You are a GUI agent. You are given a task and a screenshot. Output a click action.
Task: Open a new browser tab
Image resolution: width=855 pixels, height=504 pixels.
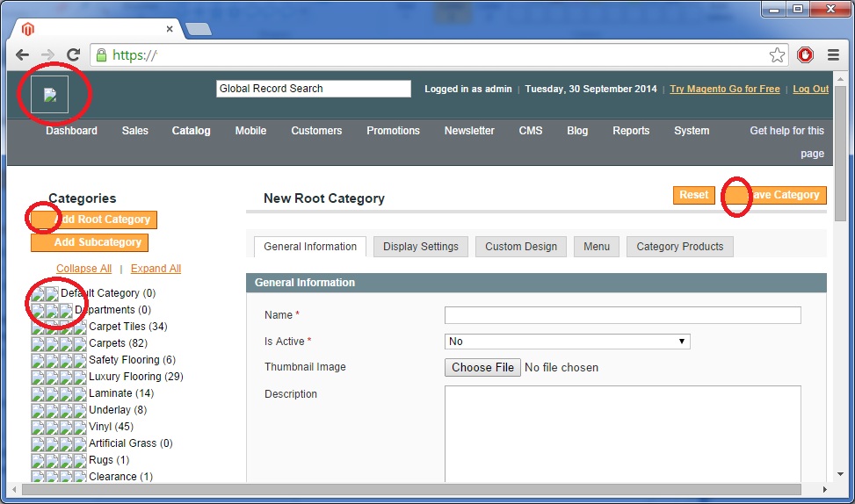(x=199, y=30)
